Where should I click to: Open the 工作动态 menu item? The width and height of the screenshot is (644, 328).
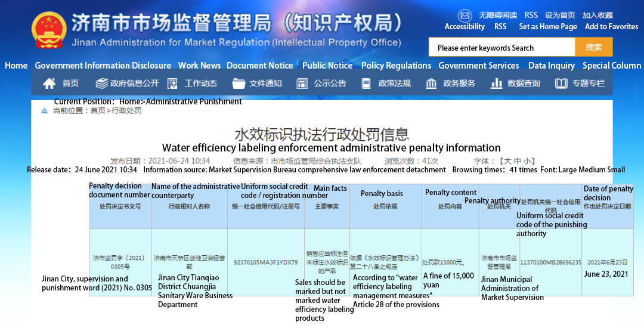tap(201, 83)
